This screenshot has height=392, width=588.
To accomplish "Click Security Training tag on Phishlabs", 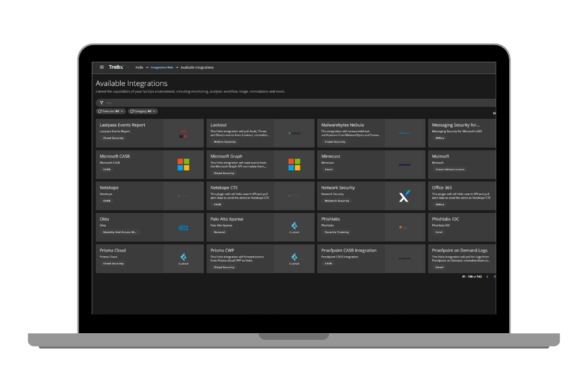I will tap(337, 232).
